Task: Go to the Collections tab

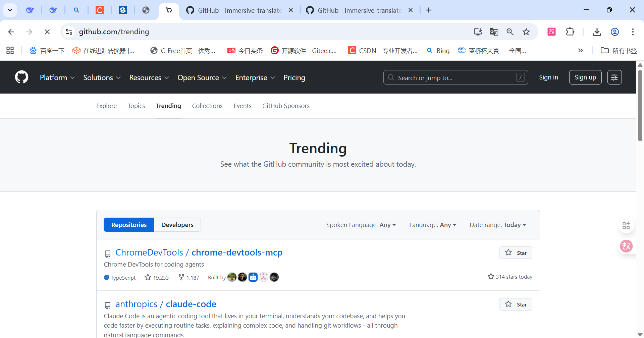Action: 207,106
